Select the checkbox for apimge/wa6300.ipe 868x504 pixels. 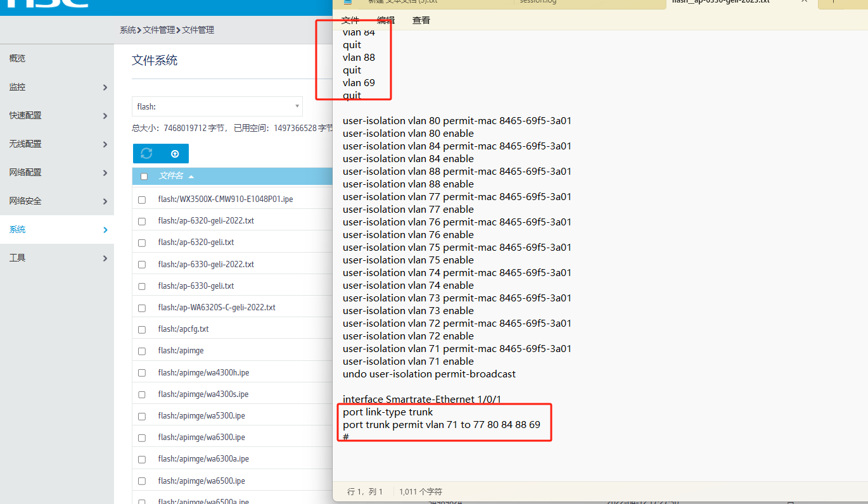pos(142,438)
